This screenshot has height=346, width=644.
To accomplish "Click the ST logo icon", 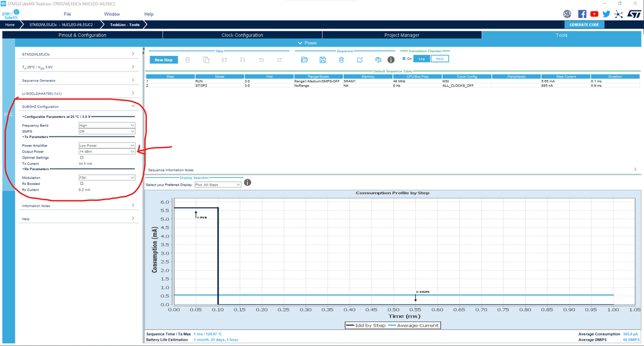I will click(x=634, y=14).
